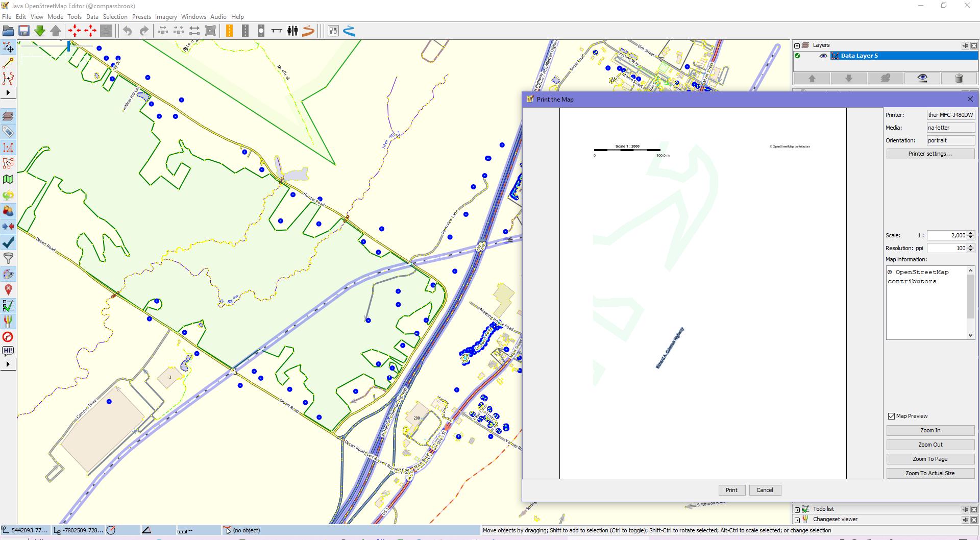Click the orange curved path preset icon
Viewport: 980px width, 540px height.
coord(308,31)
